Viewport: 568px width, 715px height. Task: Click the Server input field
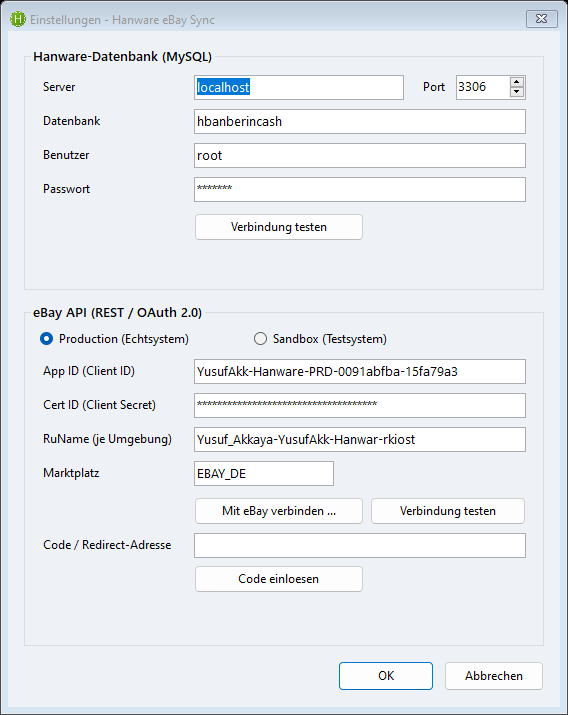point(299,88)
